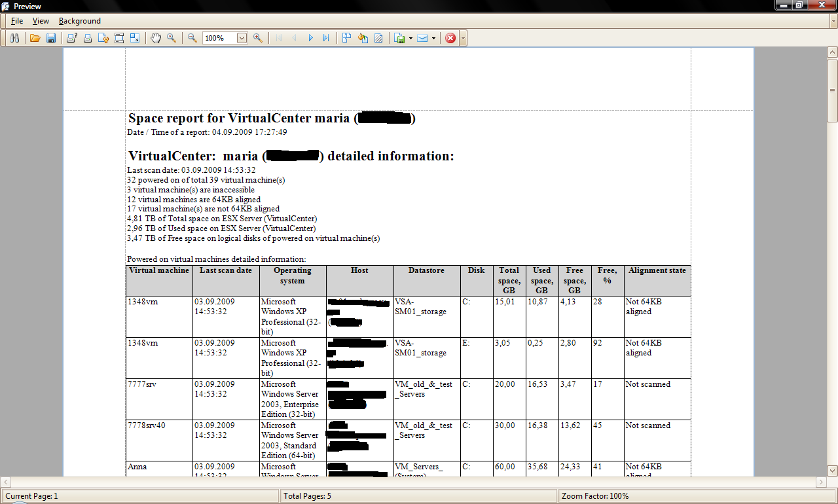Open the 100% zoom level dropdown
The image size is (838, 504).
(x=242, y=39)
